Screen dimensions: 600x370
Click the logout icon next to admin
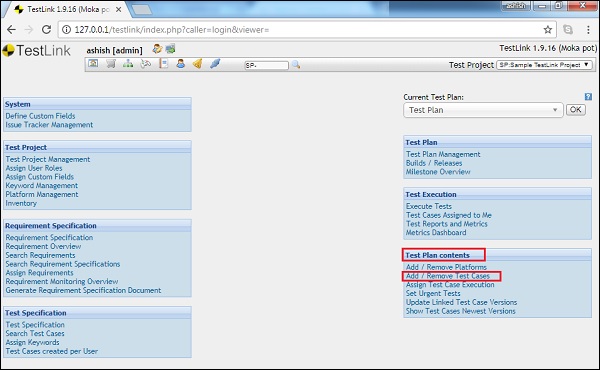170,49
